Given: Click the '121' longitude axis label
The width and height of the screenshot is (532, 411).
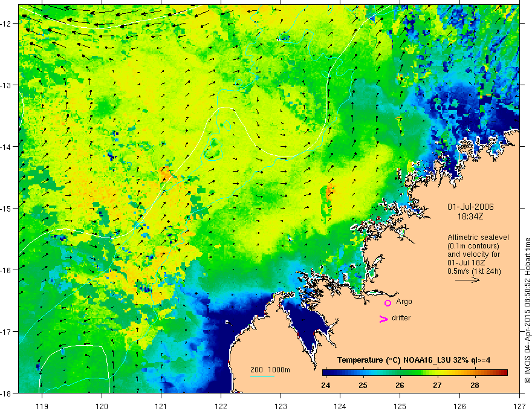Looking at the screenshot, I should tap(161, 406).
